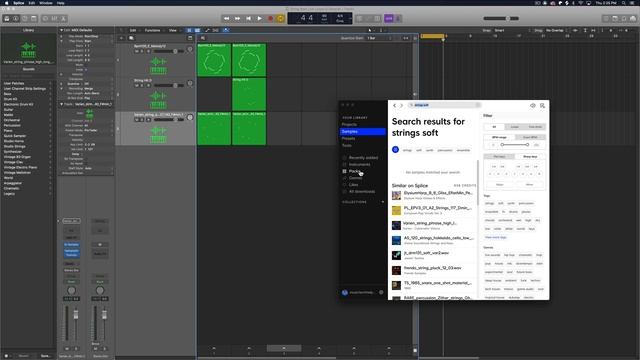Open the Apple menu
This screenshot has width=640, height=360.
pyautogui.click(x=6, y=3)
